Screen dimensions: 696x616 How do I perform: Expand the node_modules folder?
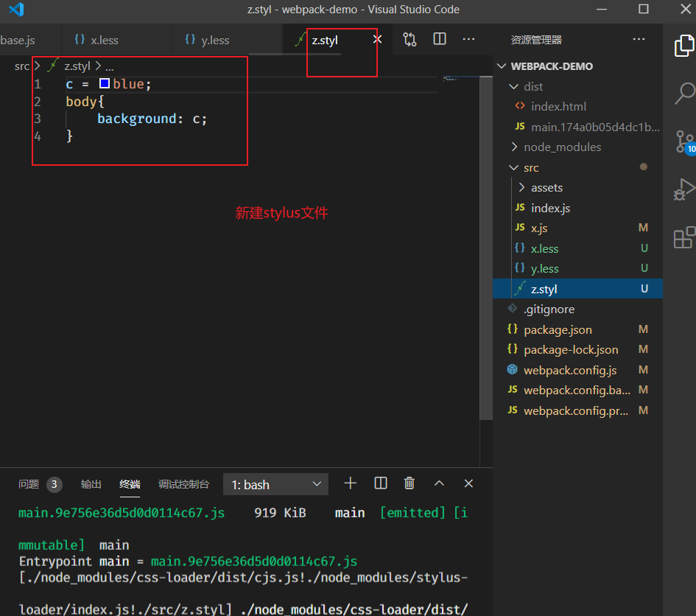tap(562, 147)
